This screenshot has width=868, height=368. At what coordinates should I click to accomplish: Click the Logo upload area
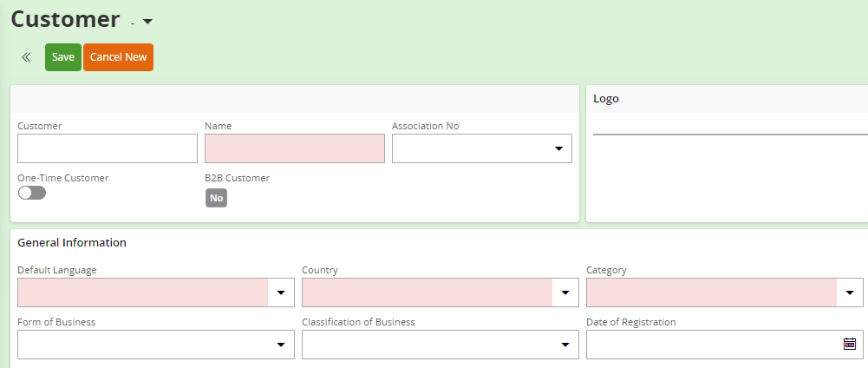point(728,174)
